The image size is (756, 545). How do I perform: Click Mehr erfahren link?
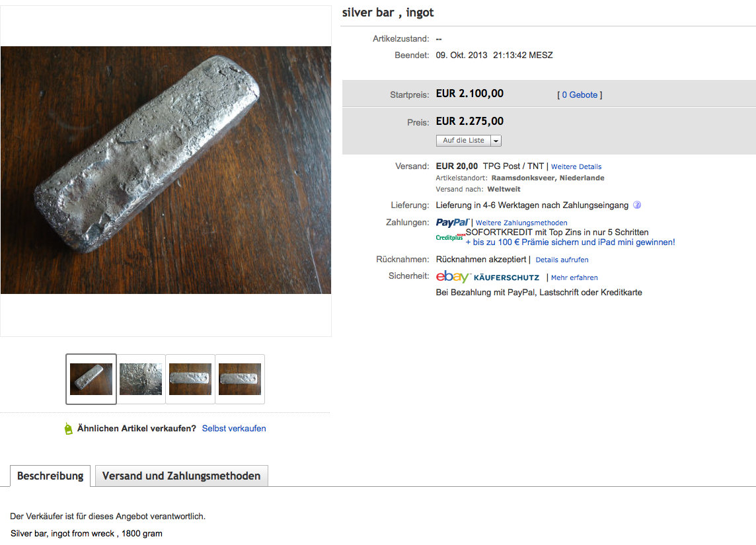click(574, 278)
